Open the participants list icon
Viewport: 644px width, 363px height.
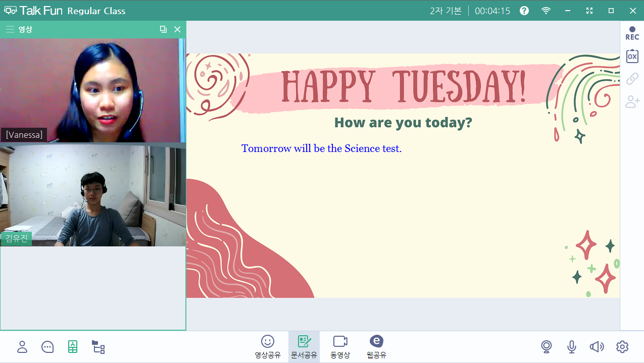pos(22,347)
